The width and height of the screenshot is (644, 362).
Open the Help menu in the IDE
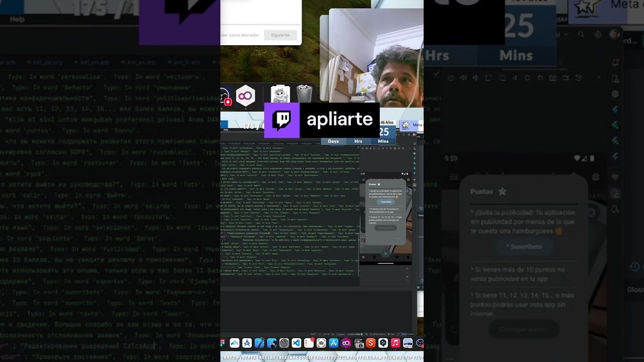[x=226, y=130]
